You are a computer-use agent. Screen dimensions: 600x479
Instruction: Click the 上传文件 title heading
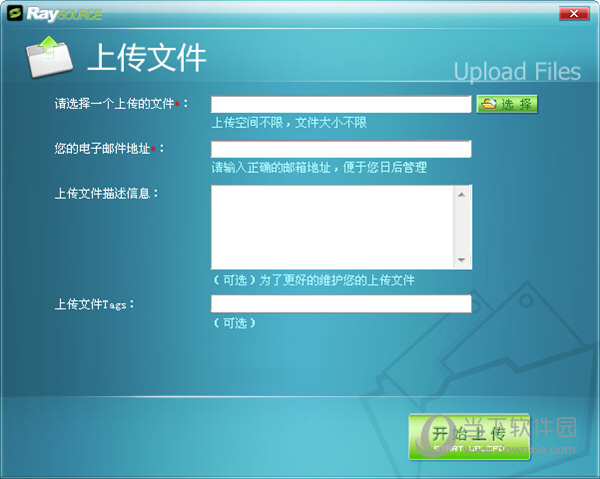(147, 58)
